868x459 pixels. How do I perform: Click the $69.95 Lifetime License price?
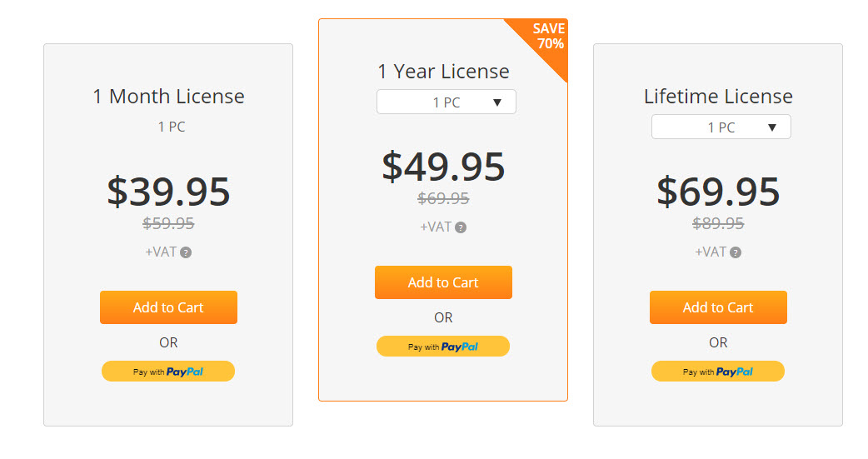pos(718,192)
